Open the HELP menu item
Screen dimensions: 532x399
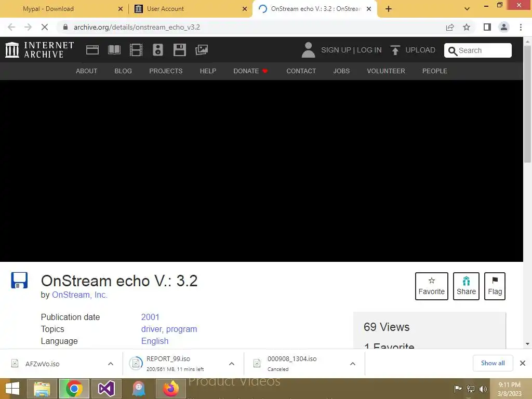click(208, 71)
